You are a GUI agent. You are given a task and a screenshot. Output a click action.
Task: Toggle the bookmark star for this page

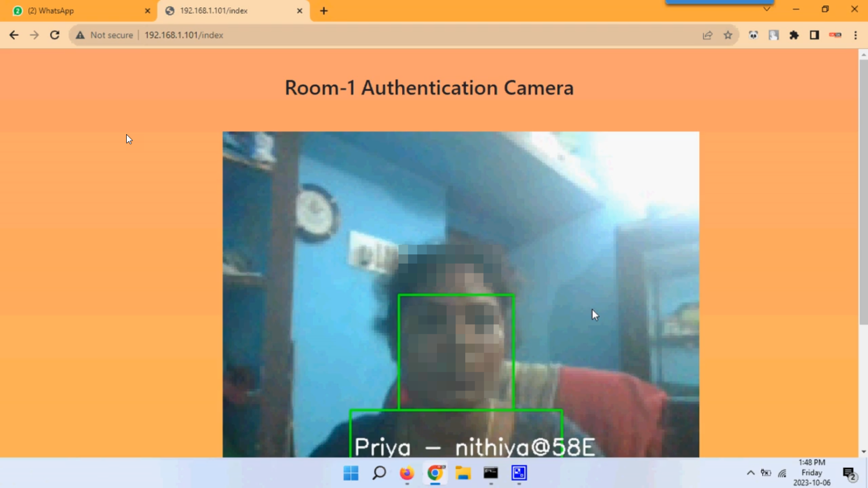[x=727, y=35]
